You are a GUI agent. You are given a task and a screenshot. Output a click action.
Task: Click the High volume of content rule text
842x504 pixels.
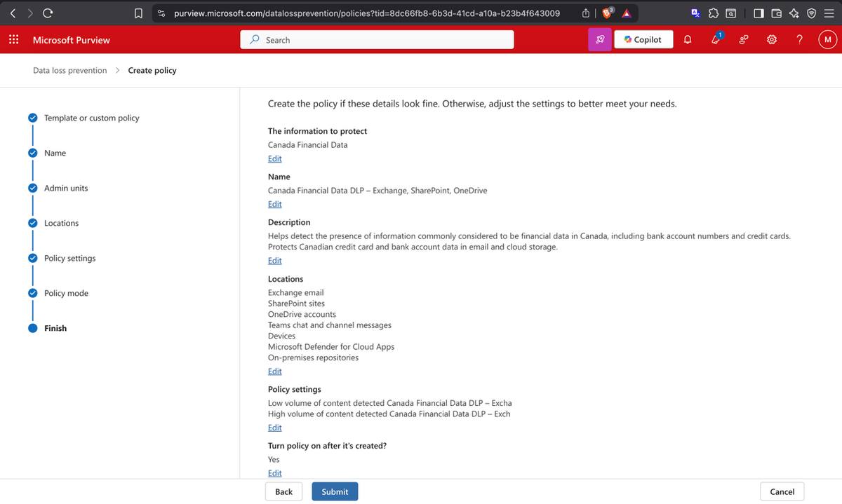[x=389, y=414]
